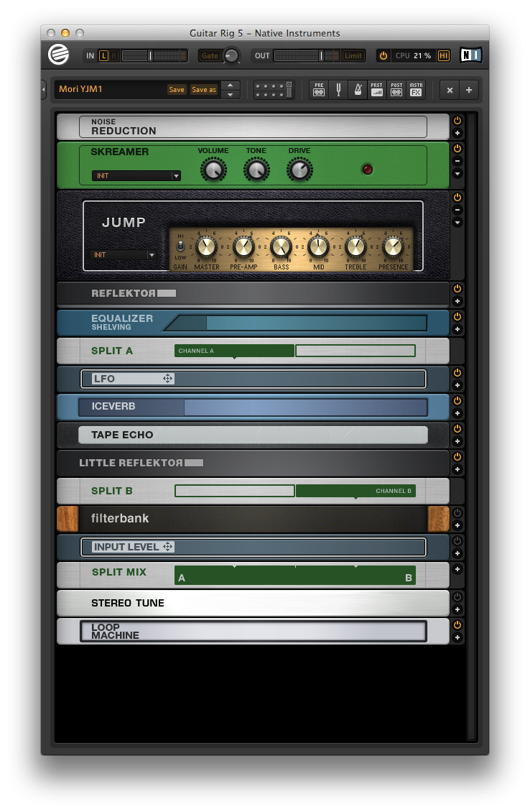Click the LFO drag handle icon
The height and width of the screenshot is (812, 530).
tap(168, 379)
